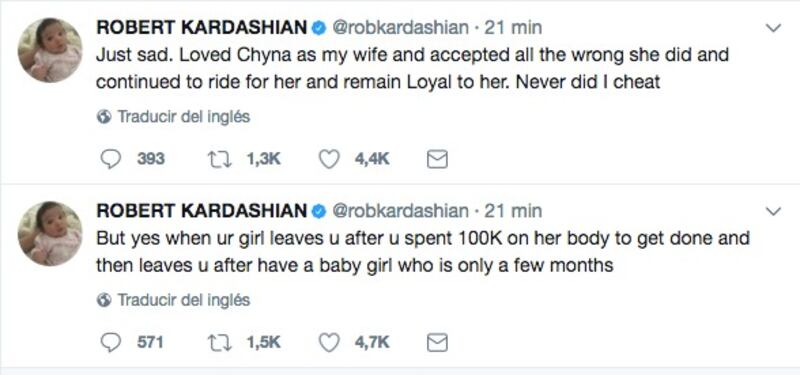Viewport: 800px width, 375px height.
Task: Click the first tweet's '21 min' timestamp
Action: pyautogui.click(x=513, y=27)
